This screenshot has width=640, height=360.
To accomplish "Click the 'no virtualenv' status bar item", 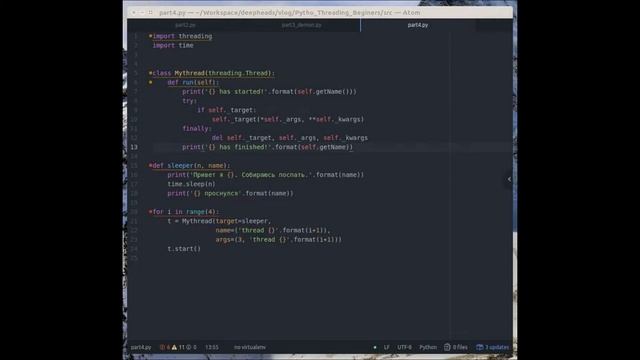I will 250,347.
